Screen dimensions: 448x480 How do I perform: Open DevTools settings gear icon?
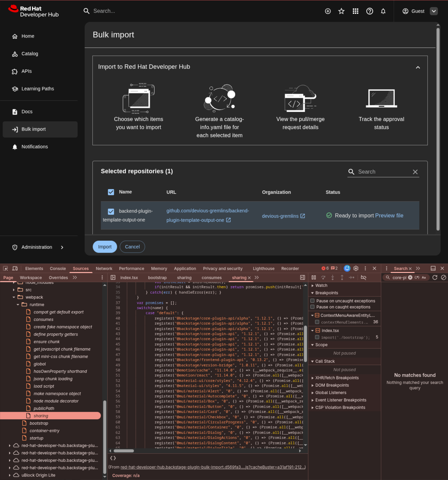(356, 268)
